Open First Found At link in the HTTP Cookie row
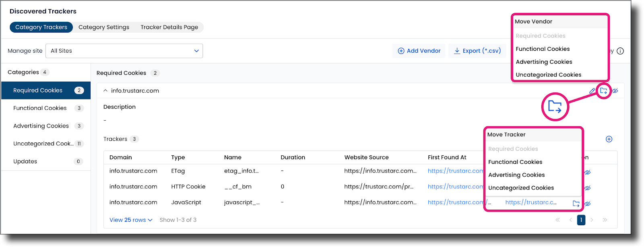 [x=455, y=186]
